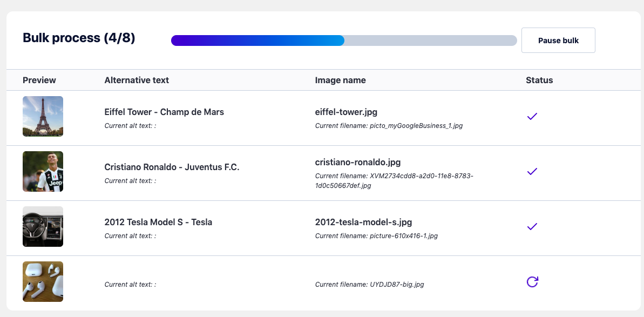Click the "Cristiano Ronaldo - Juventus F.C." alt text

(x=172, y=167)
